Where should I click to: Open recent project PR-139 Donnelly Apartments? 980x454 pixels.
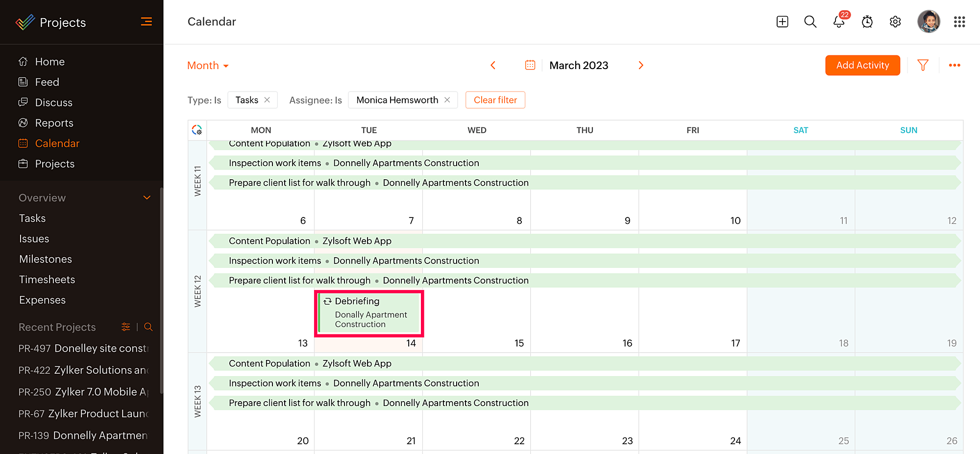point(83,435)
